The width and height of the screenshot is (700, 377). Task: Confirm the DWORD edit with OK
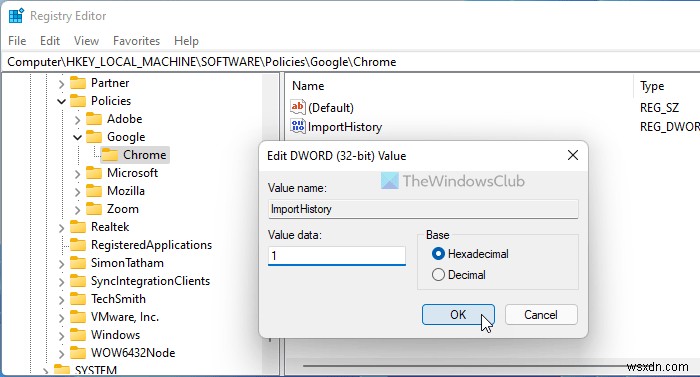click(458, 314)
